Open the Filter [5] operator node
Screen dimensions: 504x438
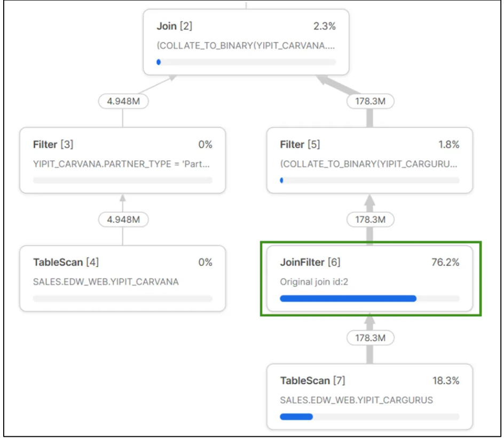point(369,159)
